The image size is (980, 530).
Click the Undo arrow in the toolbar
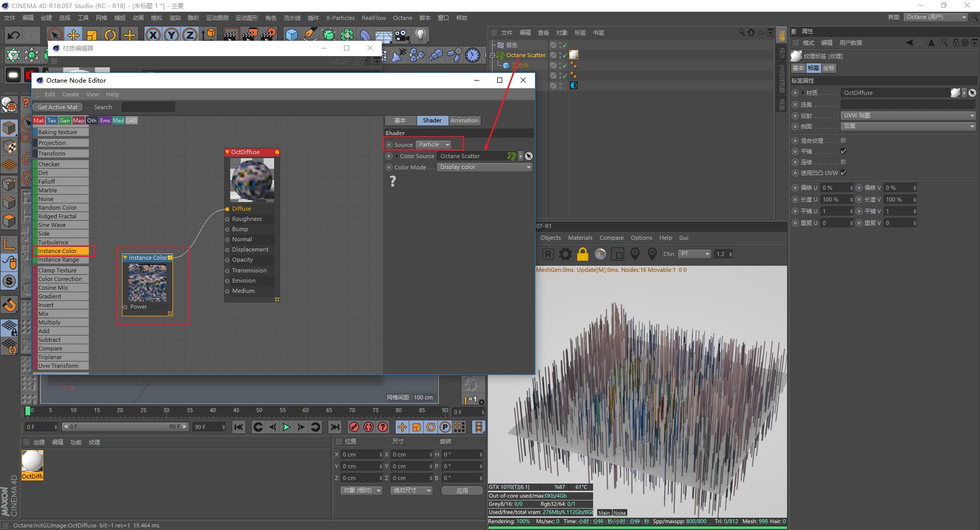click(14, 35)
